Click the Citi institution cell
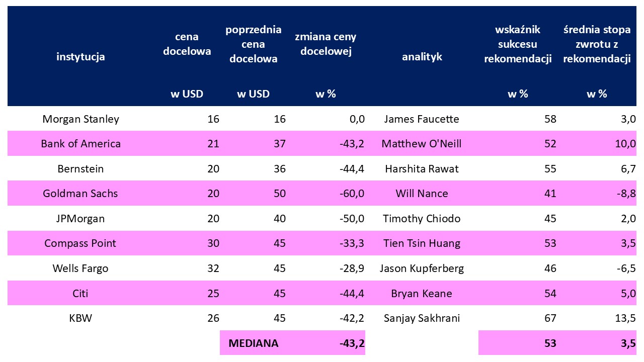This screenshot has width=644, height=362. pos(80,294)
